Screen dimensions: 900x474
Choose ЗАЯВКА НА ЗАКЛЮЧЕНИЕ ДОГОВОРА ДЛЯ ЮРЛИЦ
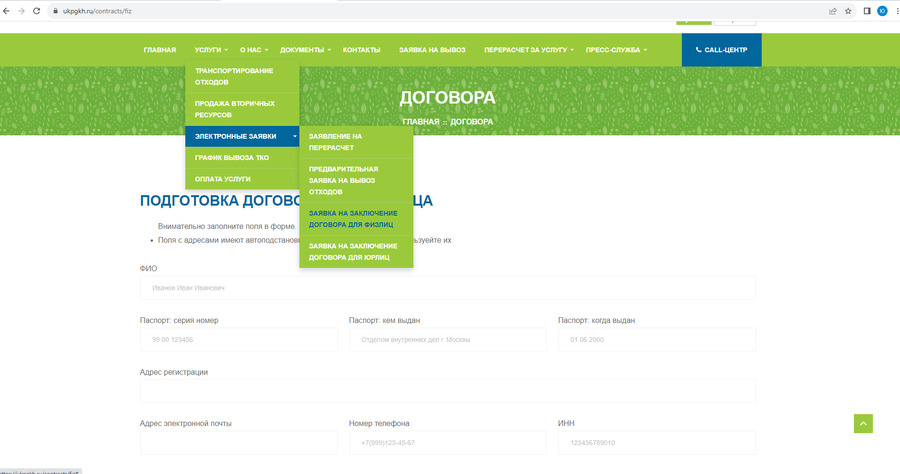click(x=356, y=251)
